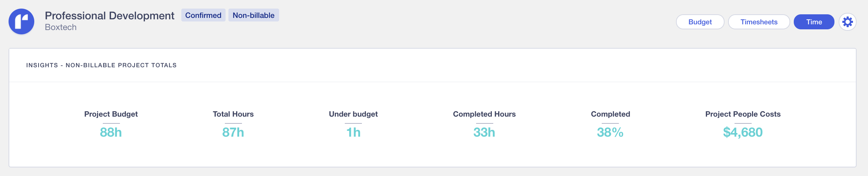868x176 pixels.
Task: Click the Confirmed status badge
Action: [203, 15]
